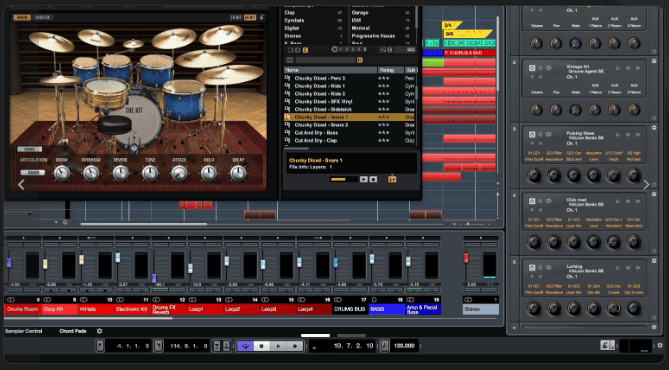669x370 pixels.
Task: Click the tempo field showing 120.000
Action: point(404,346)
